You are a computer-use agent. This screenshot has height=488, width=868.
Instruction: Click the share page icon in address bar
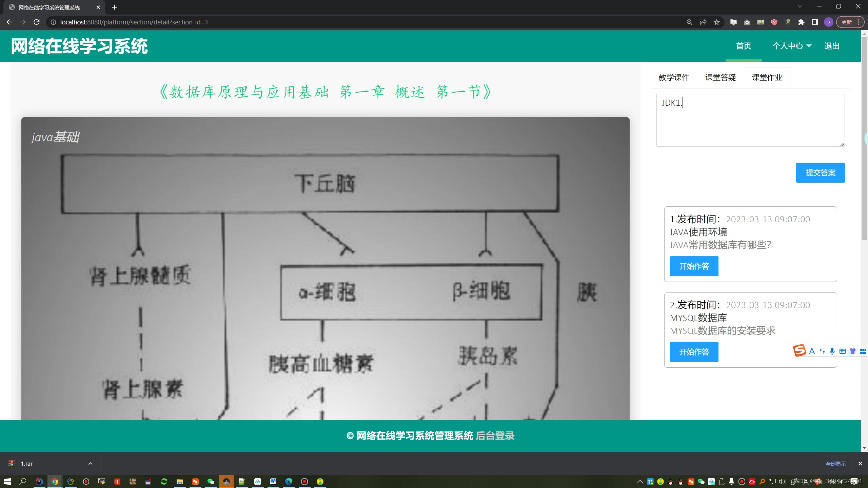(703, 22)
